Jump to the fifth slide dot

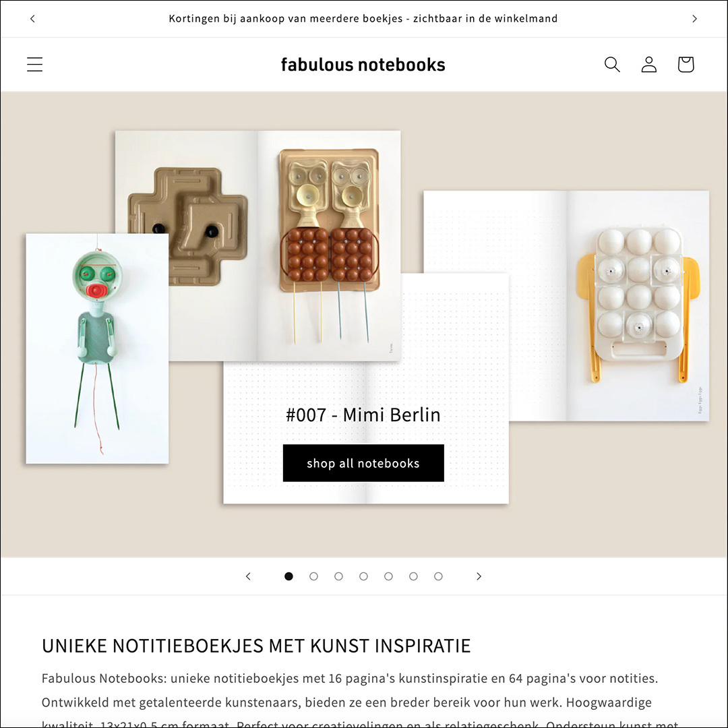tap(389, 576)
